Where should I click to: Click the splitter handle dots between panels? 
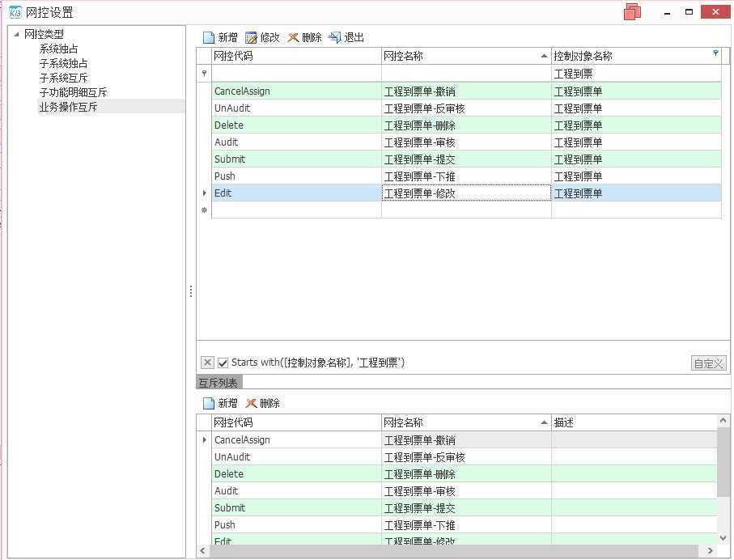point(191,291)
